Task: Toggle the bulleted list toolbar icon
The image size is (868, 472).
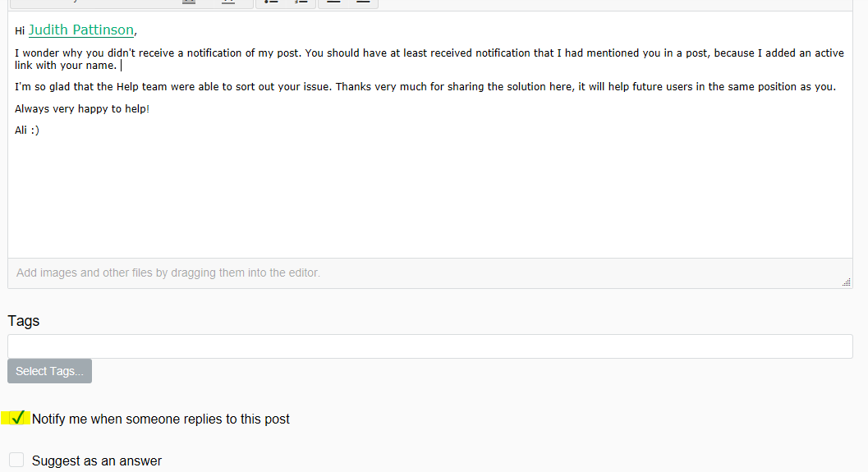Action: pos(271,2)
